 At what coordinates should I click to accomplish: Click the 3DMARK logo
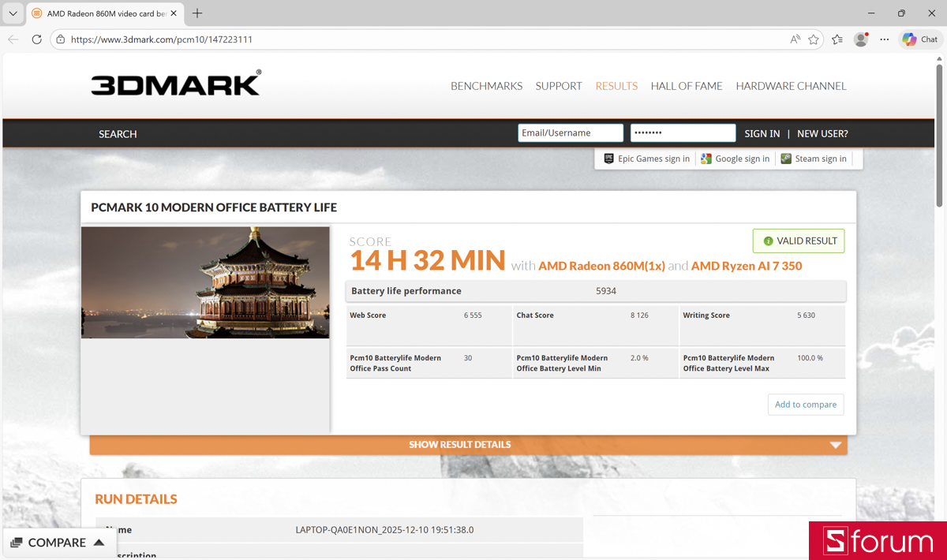(x=175, y=83)
